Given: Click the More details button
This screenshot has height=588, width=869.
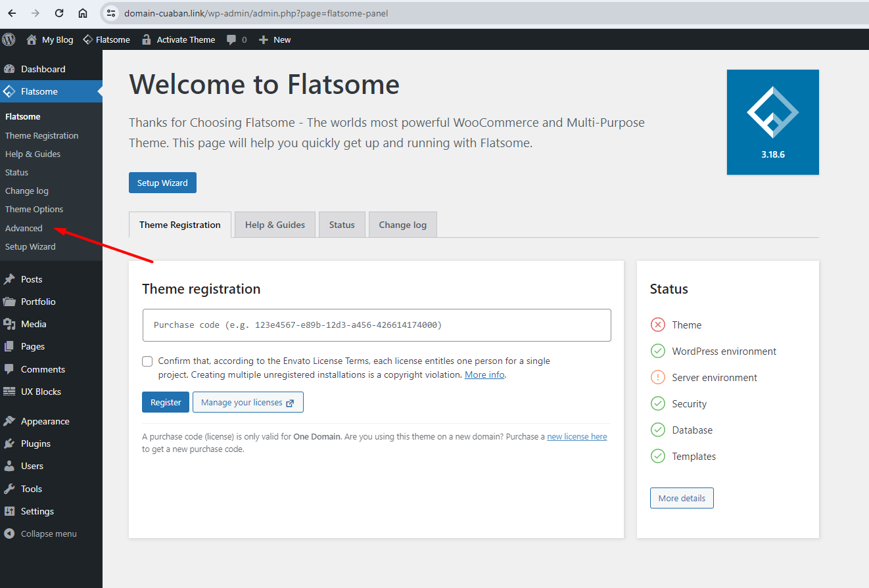Looking at the screenshot, I should coord(682,498).
